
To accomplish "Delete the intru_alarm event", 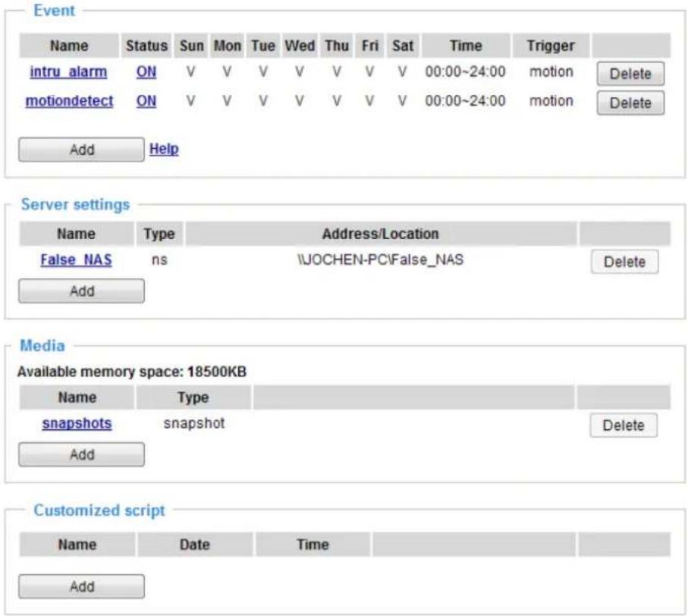I will (x=630, y=74).
